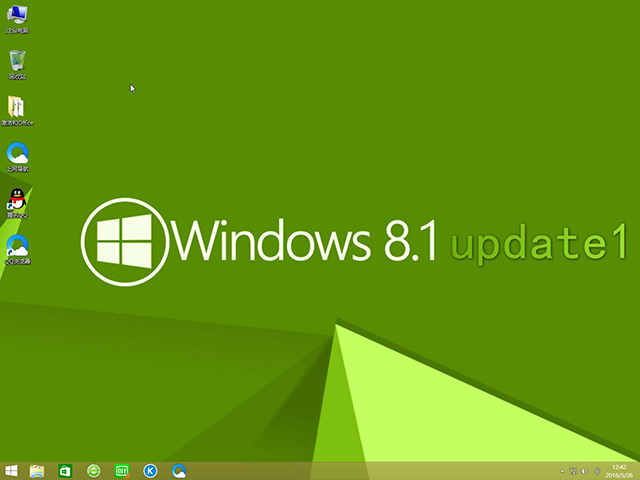The height and width of the screenshot is (480, 640).
Task: Launch Tencent QQ penguin desktop icon
Action: coord(17,199)
